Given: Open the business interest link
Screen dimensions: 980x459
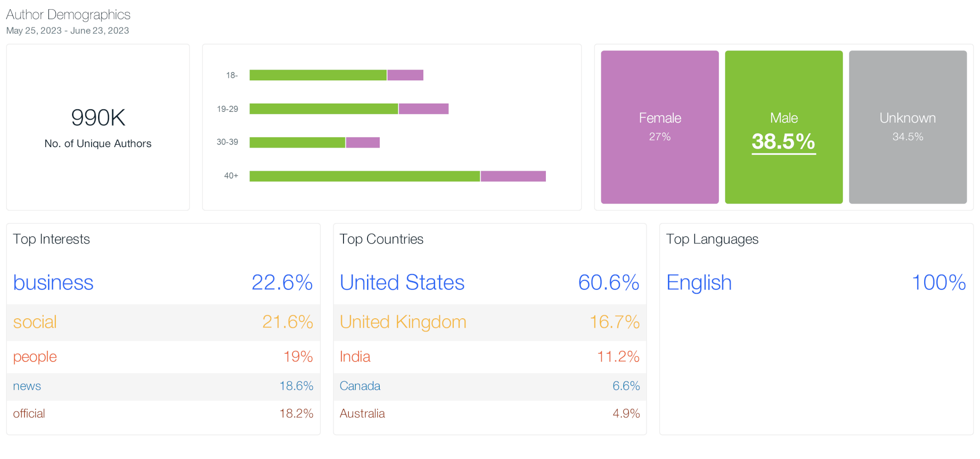Looking at the screenshot, I should pyautogui.click(x=53, y=282).
